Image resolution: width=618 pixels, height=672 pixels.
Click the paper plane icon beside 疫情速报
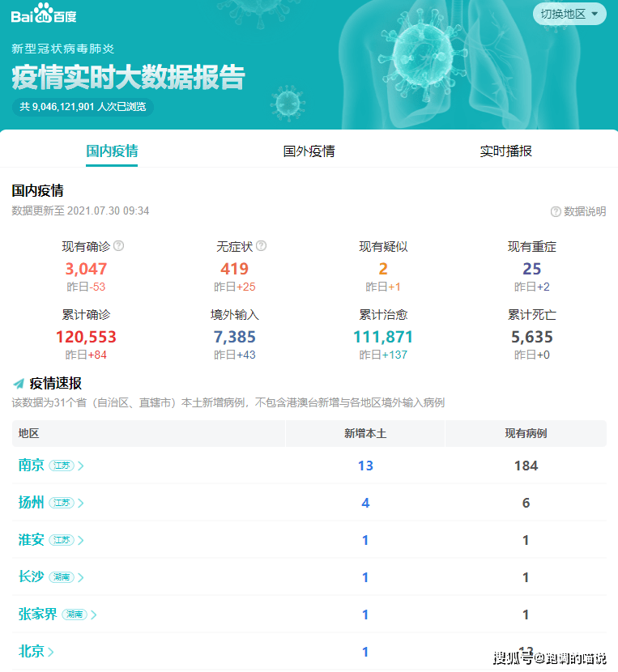[x=19, y=384]
